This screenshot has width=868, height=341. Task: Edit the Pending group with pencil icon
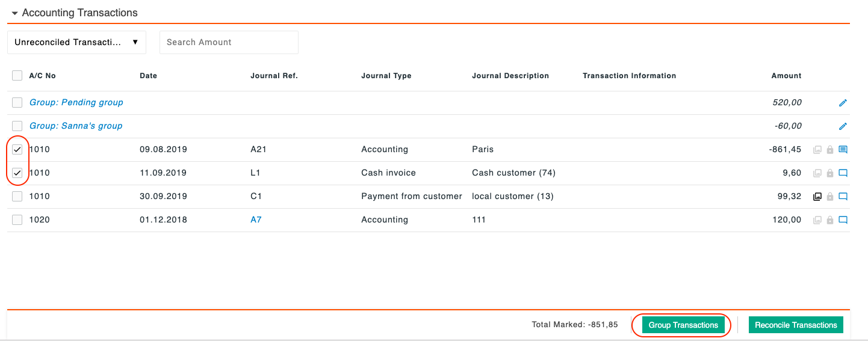point(843,103)
